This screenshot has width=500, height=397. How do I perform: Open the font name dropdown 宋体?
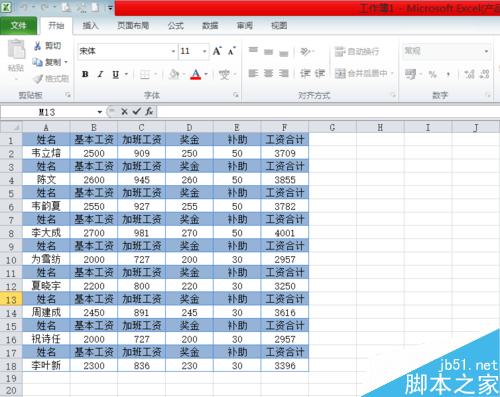tap(173, 51)
